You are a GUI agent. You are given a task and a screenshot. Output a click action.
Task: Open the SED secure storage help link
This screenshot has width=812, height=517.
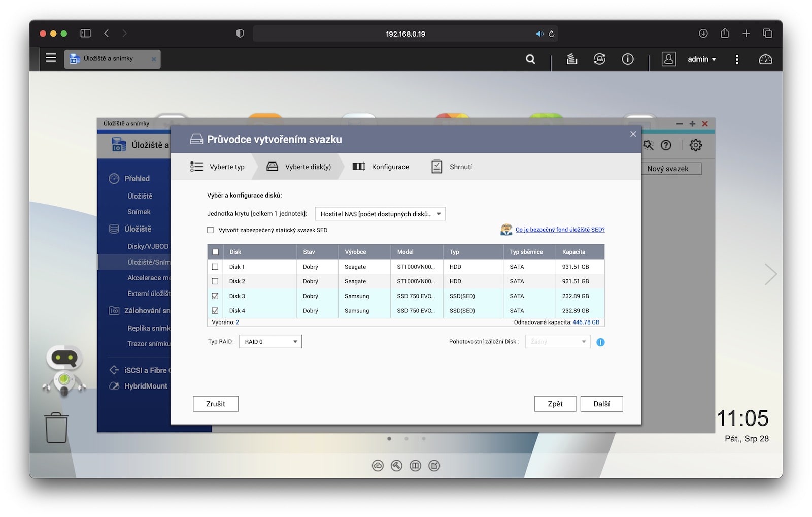(560, 230)
